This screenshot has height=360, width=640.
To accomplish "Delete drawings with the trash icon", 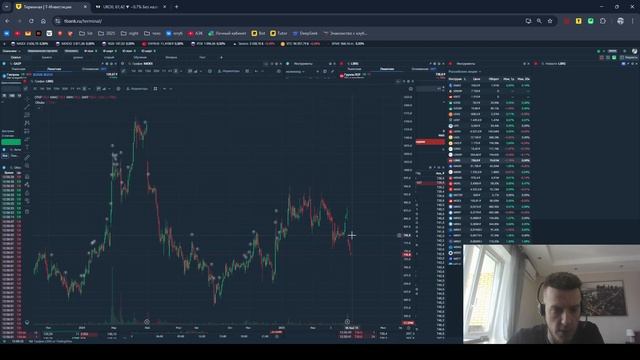I will point(27,211).
